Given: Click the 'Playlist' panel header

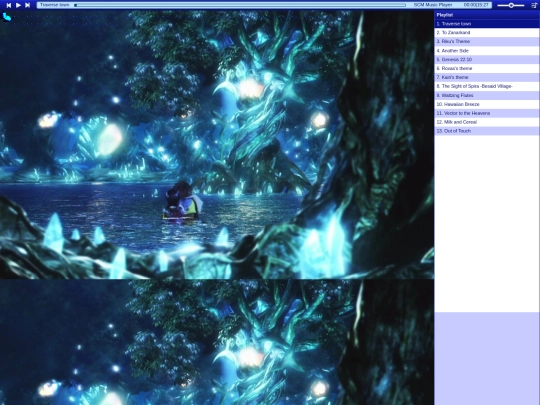Looking at the screenshot, I should coord(487,15).
